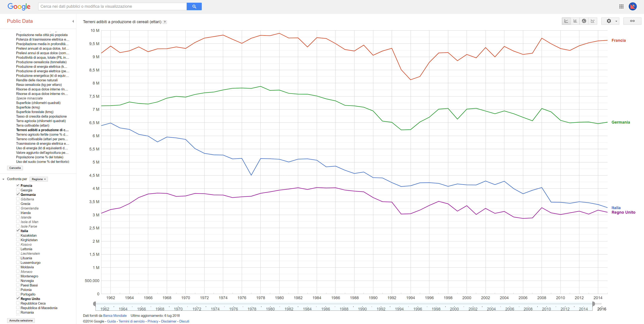Viewport: 644px width, 324px height.
Task: Focus the public data search field
Action: pos(113,7)
